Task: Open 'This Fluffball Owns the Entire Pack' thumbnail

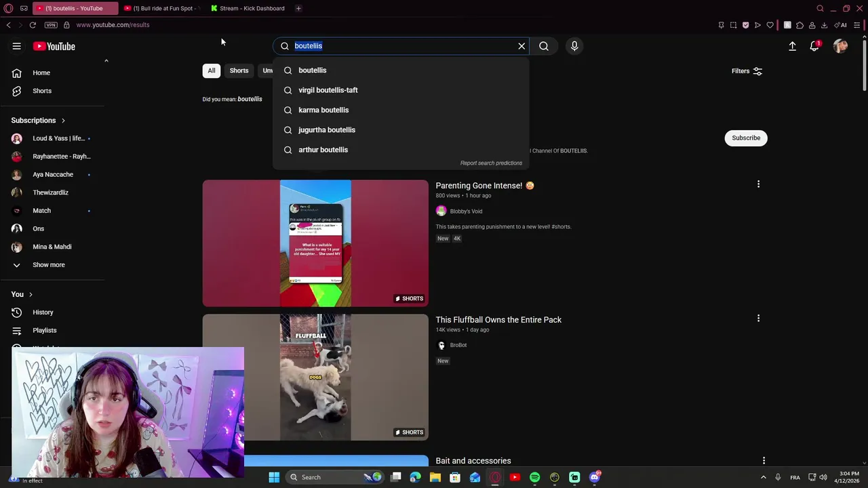Action: click(x=315, y=377)
